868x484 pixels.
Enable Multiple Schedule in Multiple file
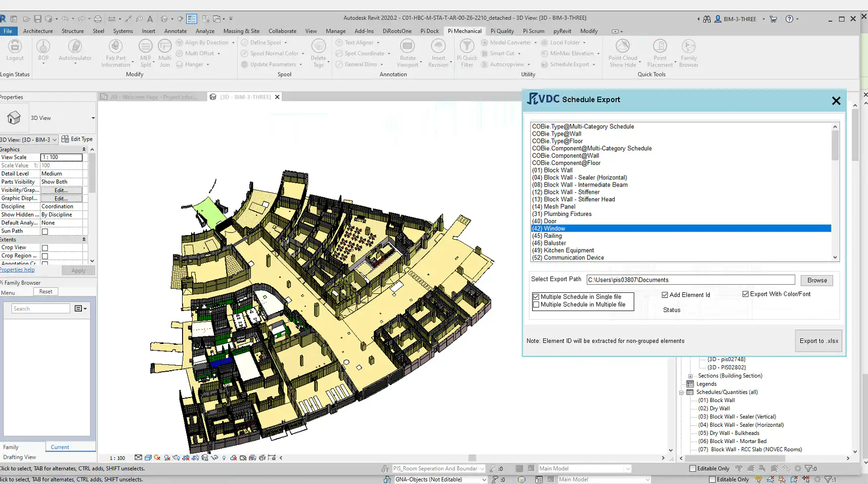(x=536, y=304)
